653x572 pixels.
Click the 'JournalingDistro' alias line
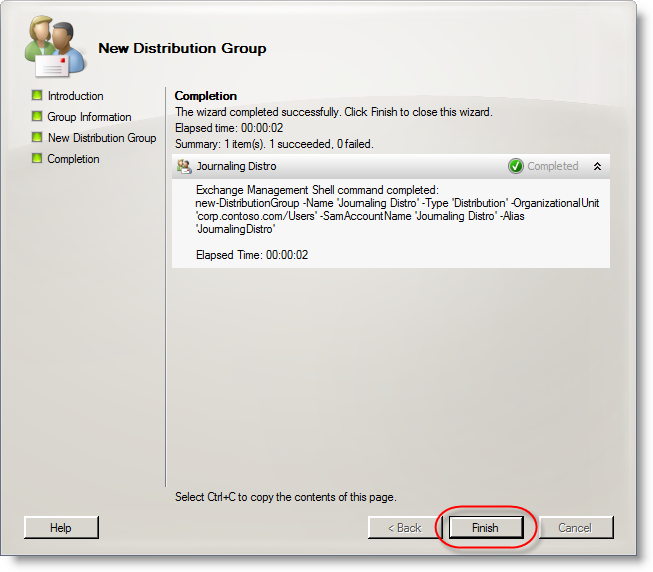(235, 229)
